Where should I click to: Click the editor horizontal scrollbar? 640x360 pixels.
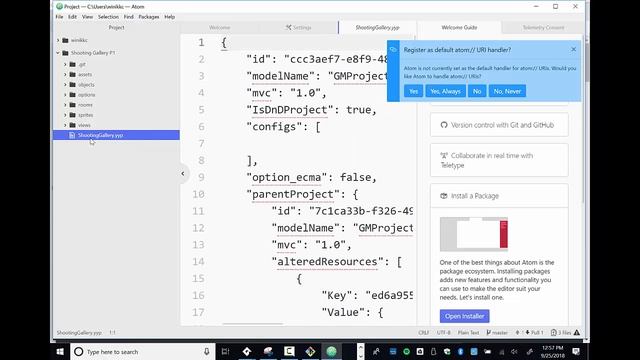pyautogui.click(x=253, y=324)
